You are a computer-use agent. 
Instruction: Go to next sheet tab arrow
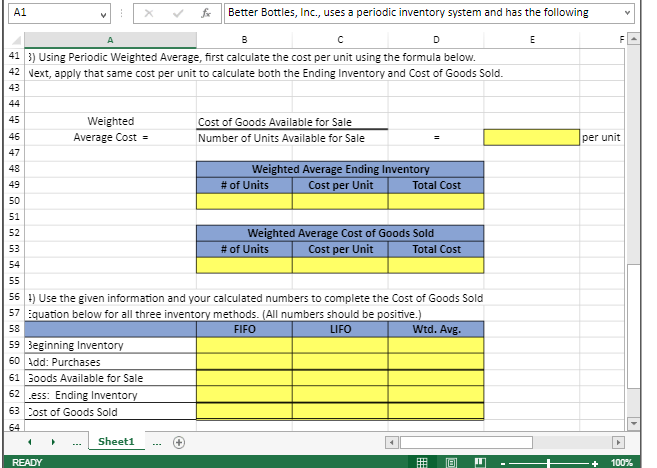[x=53, y=442]
